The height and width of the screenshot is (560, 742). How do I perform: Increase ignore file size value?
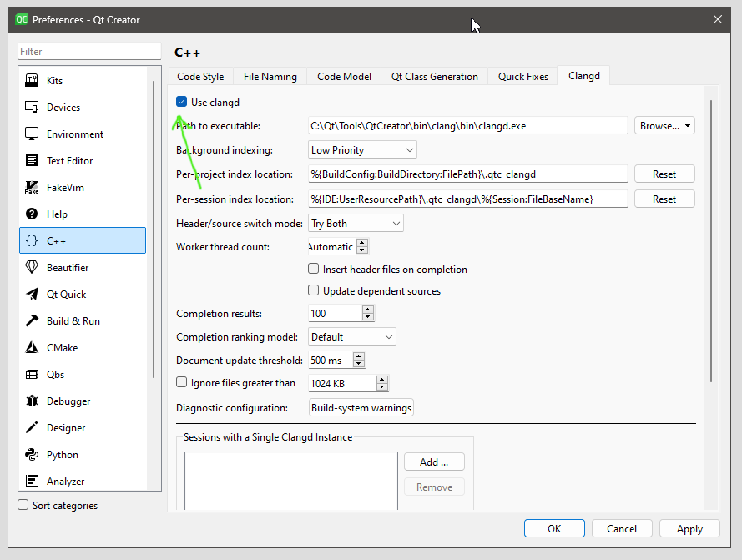(x=382, y=379)
